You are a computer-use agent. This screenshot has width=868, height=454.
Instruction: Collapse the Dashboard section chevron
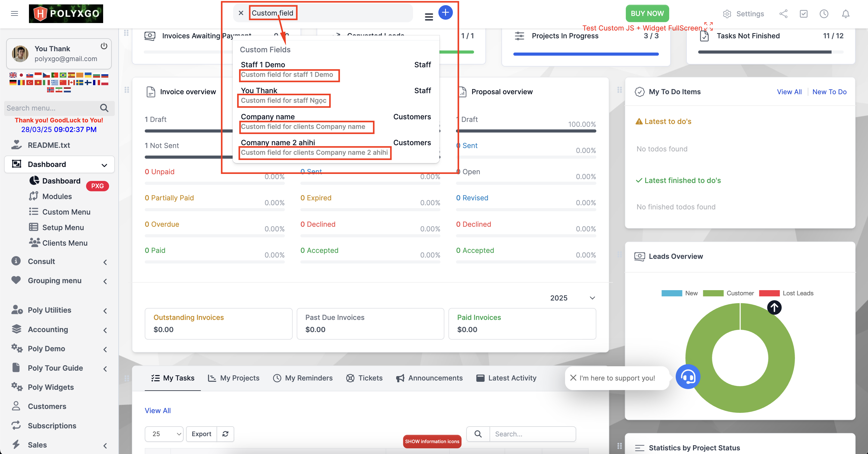104,165
